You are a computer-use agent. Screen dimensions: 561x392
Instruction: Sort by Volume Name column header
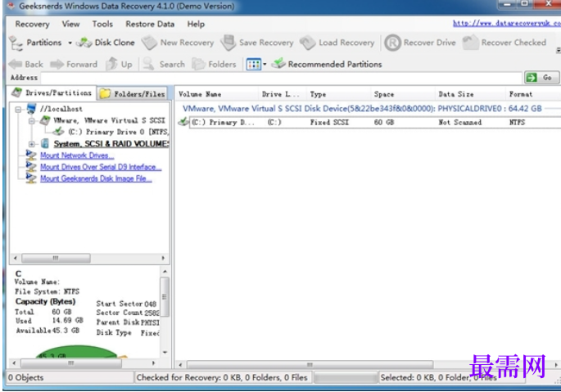(x=217, y=94)
